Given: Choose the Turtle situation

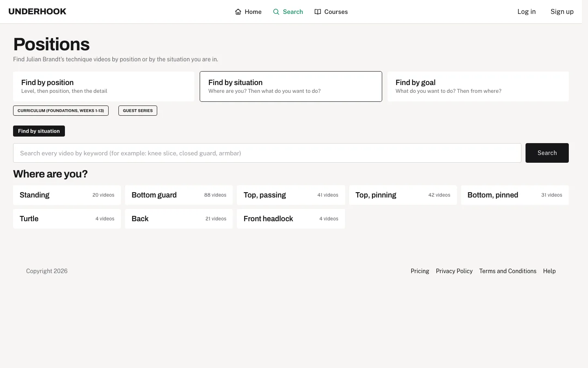Looking at the screenshot, I should (67, 219).
